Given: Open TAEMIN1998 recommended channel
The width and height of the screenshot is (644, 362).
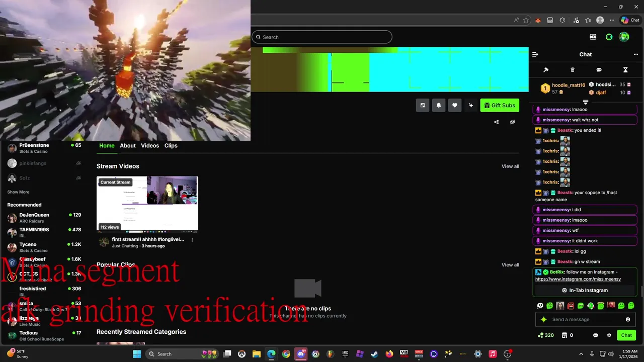Looking at the screenshot, I should coord(44,232).
